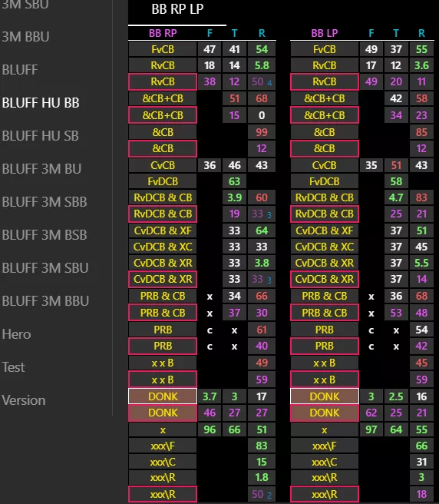Click the xxx\F label in BB RP table

[163, 446]
